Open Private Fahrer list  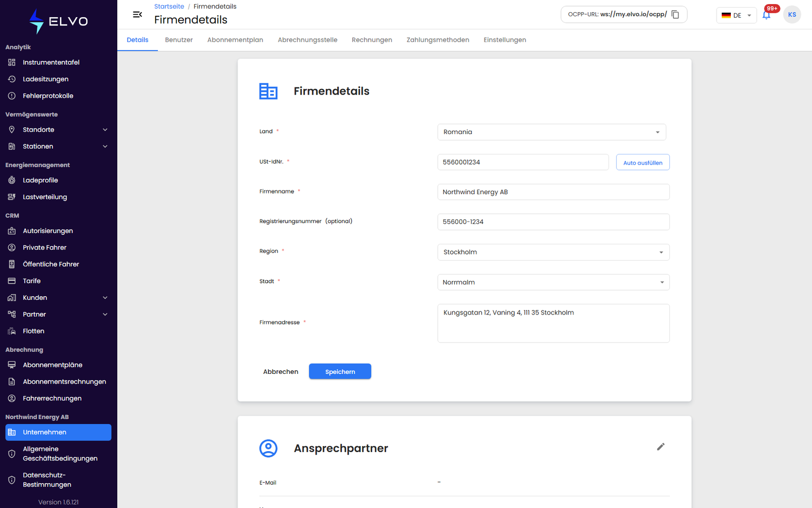point(58,247)
